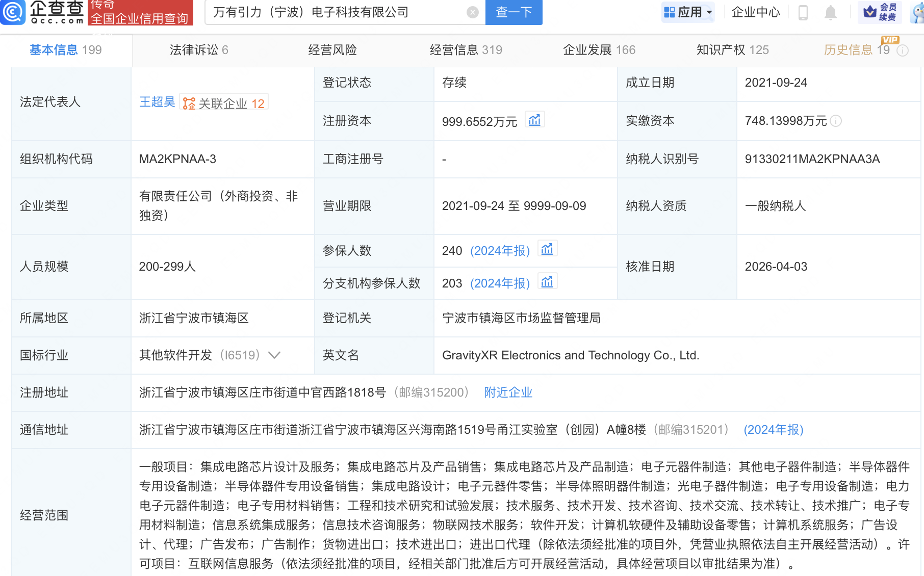Check notifications via the bell icon
924x576 pixels.
(x=831, y=14)
